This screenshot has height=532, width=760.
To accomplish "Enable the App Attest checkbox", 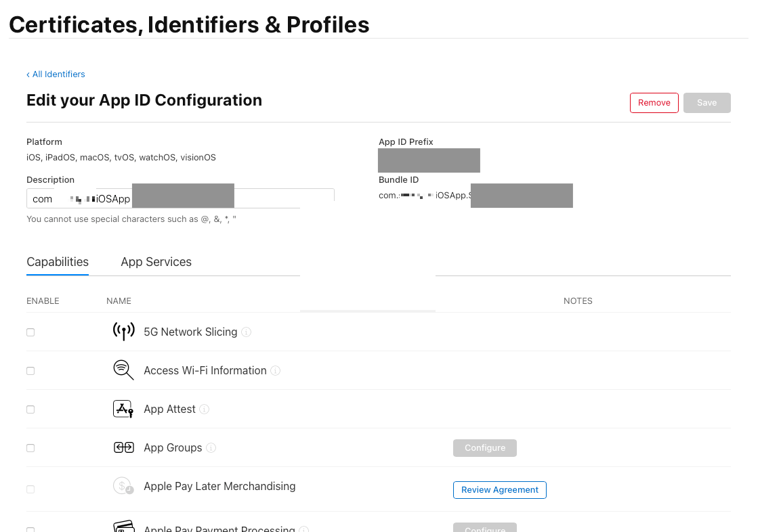I will click(x=30, y=409).
